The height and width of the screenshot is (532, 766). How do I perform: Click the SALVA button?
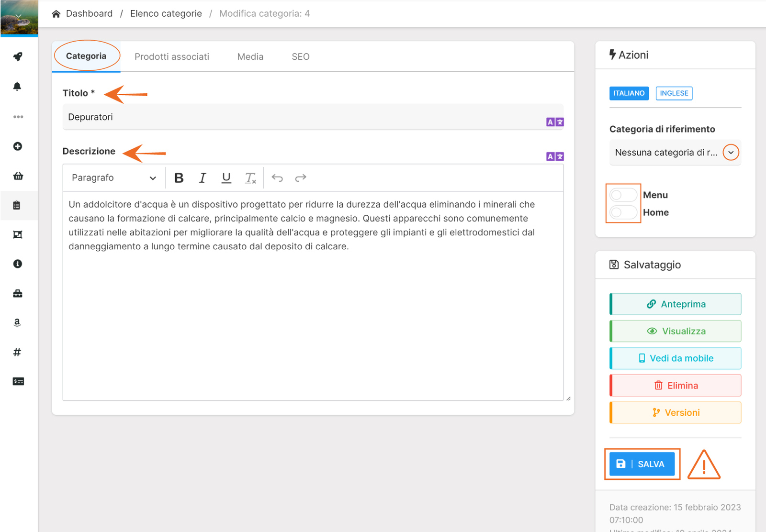pos(642,464)
